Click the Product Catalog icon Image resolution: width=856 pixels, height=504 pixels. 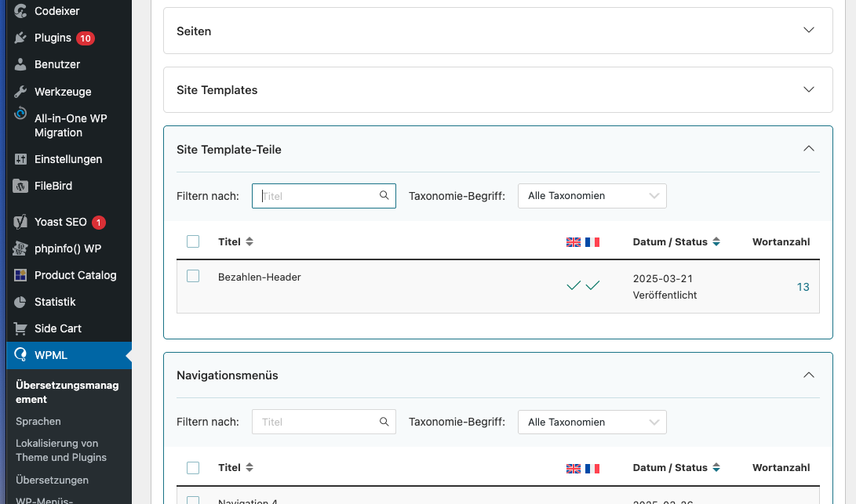(20, 275)
